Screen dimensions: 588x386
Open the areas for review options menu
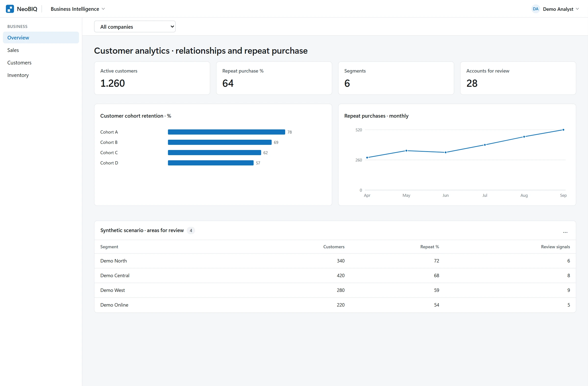[565, 232]
